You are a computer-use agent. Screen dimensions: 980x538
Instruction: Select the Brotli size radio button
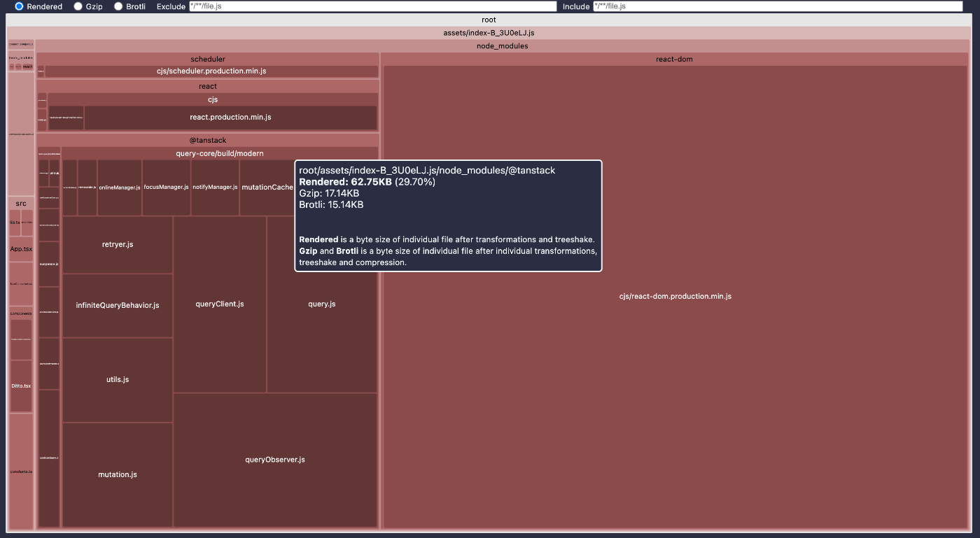coord(118,6)
